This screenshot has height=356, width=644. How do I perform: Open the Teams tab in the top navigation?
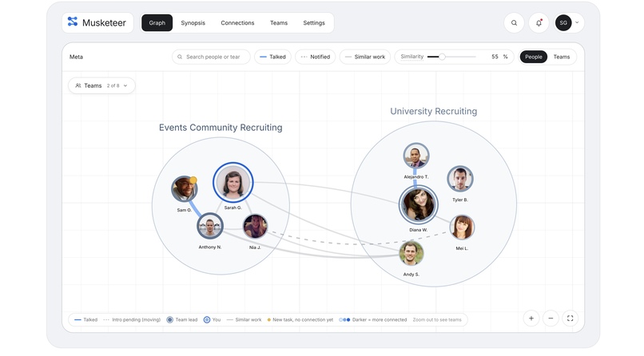pos(279,23)
